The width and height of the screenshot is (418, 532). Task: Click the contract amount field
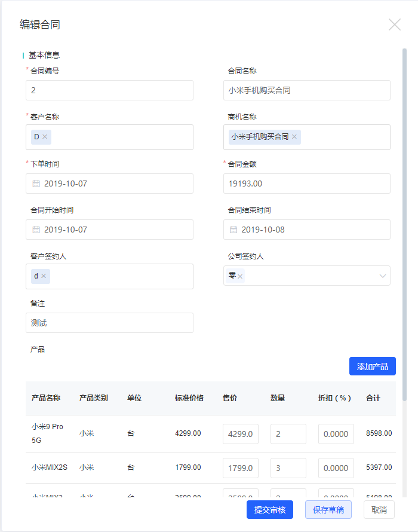pos(306,184)
